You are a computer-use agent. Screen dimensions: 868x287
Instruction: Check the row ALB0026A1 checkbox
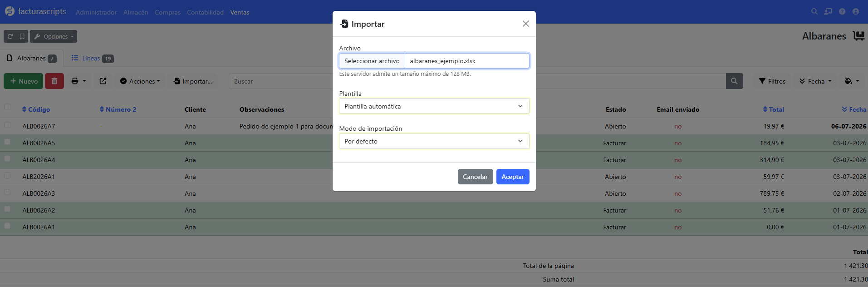click(7, 226)
